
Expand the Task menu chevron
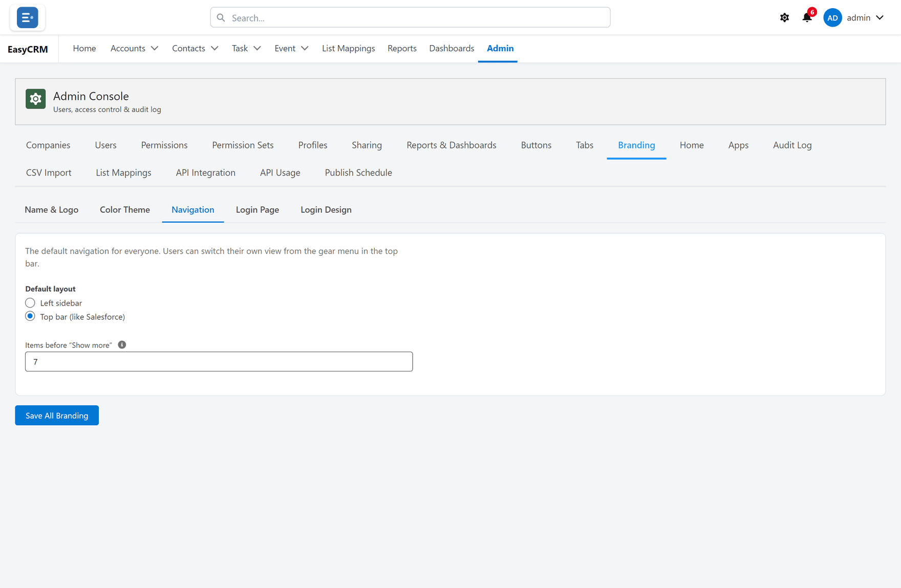tap(257, 48)
